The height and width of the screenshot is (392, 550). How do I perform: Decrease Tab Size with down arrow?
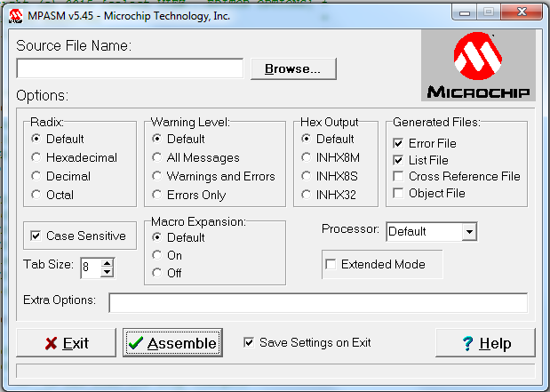click(x=108, y=271)
